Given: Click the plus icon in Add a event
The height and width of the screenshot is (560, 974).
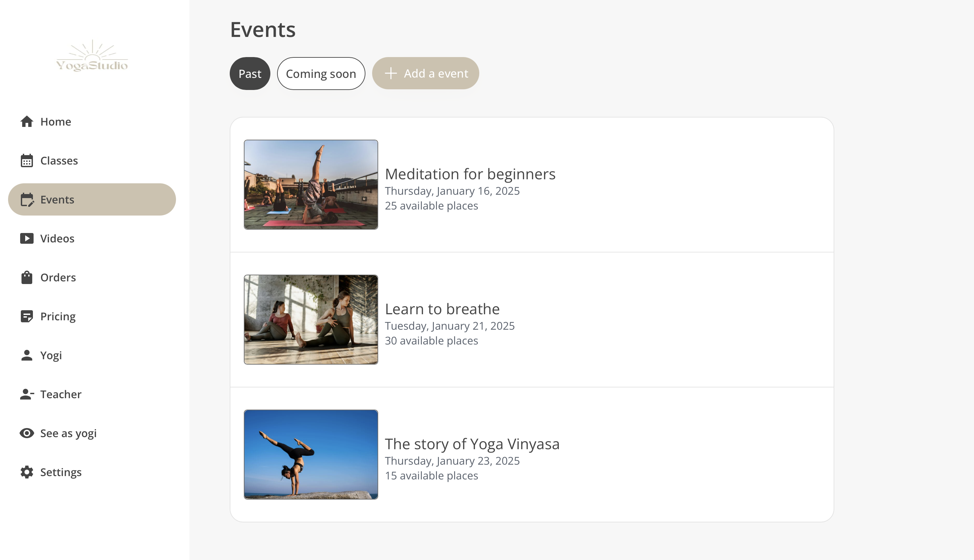Looking at the screenshot, I should [391, 74].
